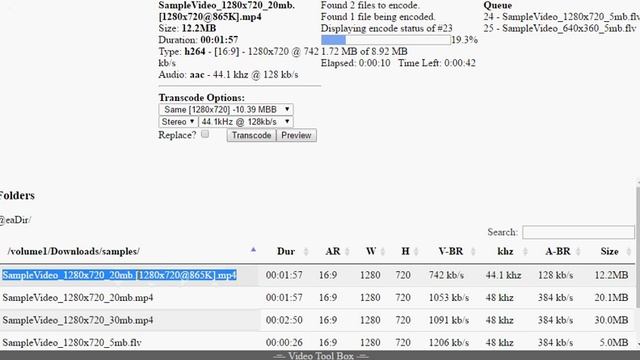Click the 00:00:26 duration cell

click(x=284, y=342)
